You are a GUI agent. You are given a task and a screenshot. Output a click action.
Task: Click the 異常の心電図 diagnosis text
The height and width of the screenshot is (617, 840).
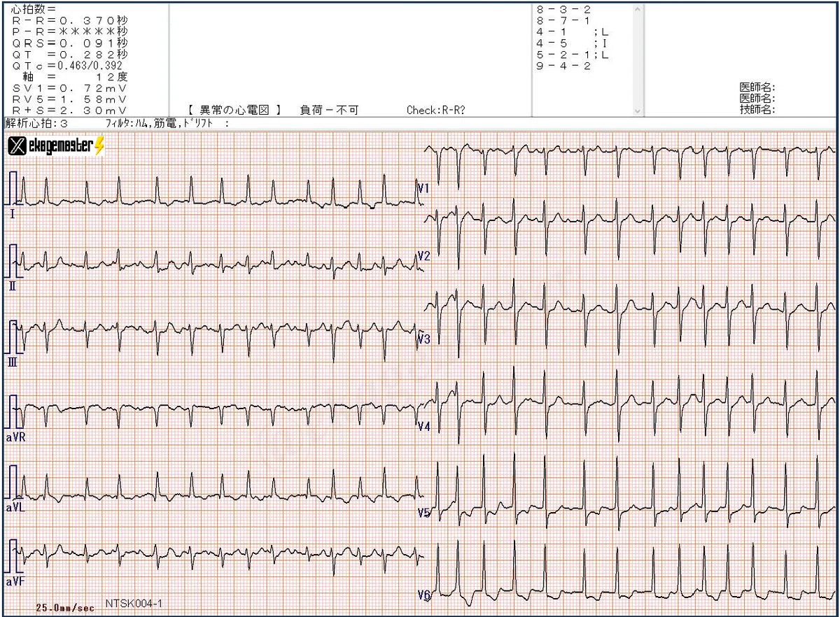tap(234, 110)
